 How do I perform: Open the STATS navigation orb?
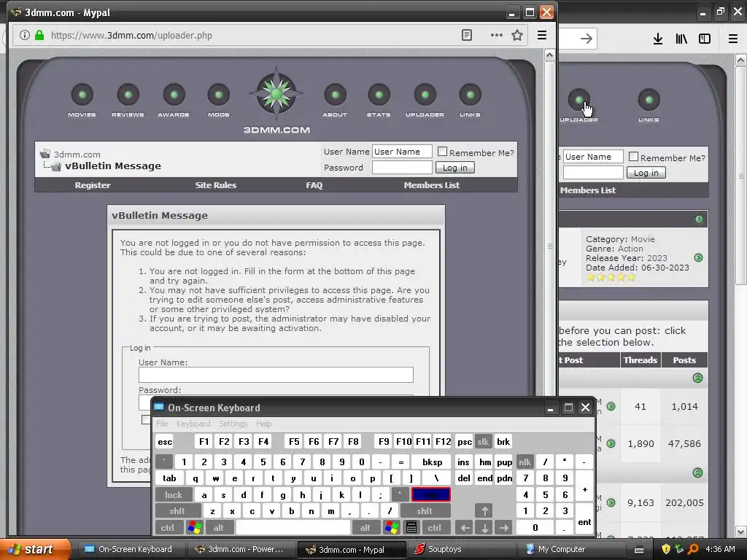(x=379, y=95)
